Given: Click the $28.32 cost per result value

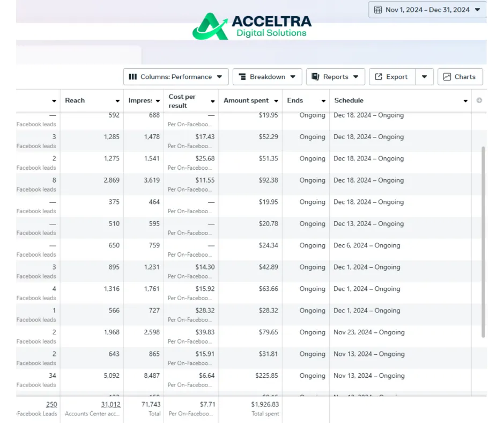Looking at the screenshot, I should (205, 311).
